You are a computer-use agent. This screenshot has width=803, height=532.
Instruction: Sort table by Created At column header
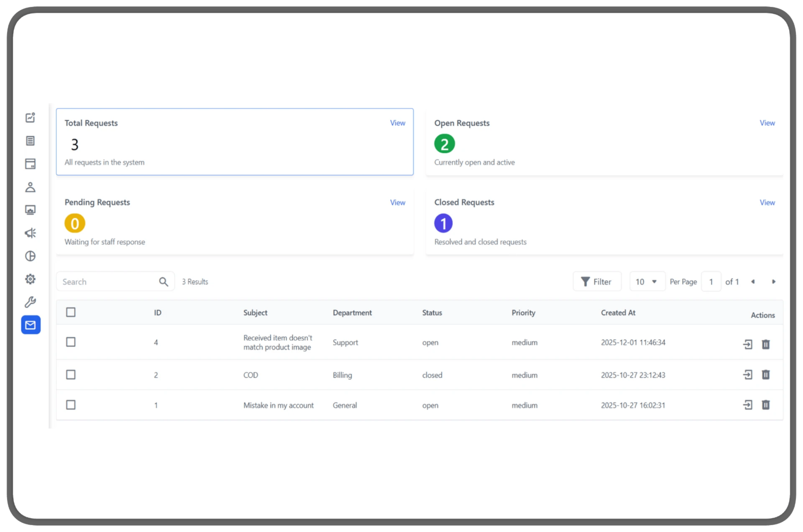click(x=618, y=313)
